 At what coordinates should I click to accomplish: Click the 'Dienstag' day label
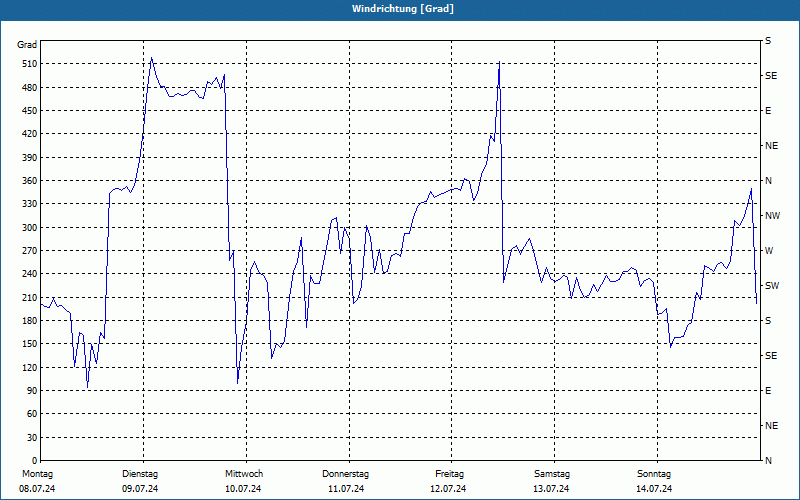click(x=140, y=474)
